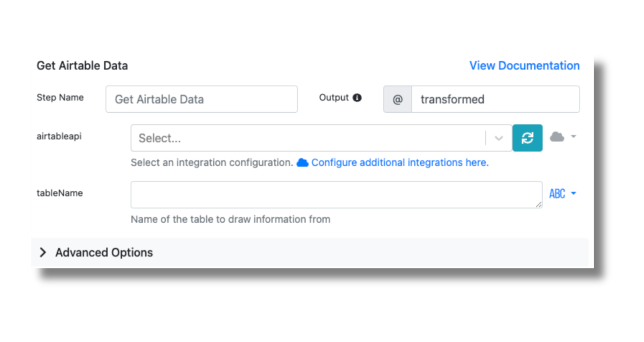Expand the ABC type dropdown arrow

573,193
